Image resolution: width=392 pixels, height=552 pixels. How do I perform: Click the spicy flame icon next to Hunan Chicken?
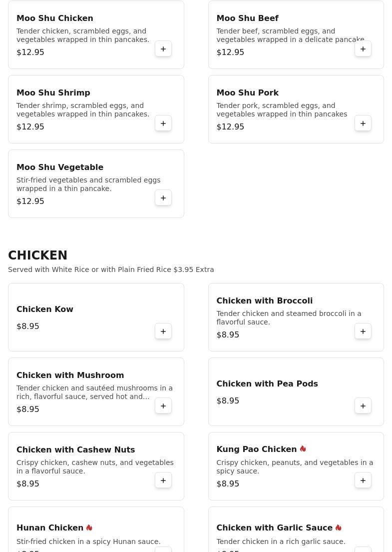(89, 527)
